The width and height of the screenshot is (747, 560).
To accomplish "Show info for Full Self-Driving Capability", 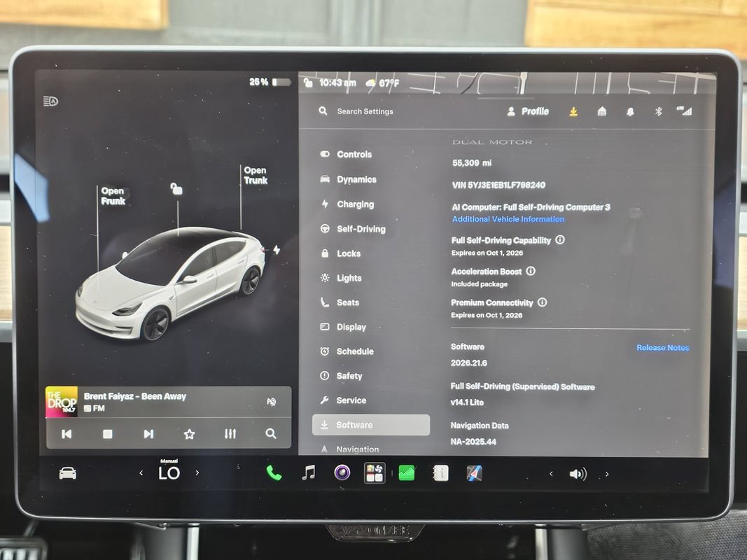I will pos(560,240).
